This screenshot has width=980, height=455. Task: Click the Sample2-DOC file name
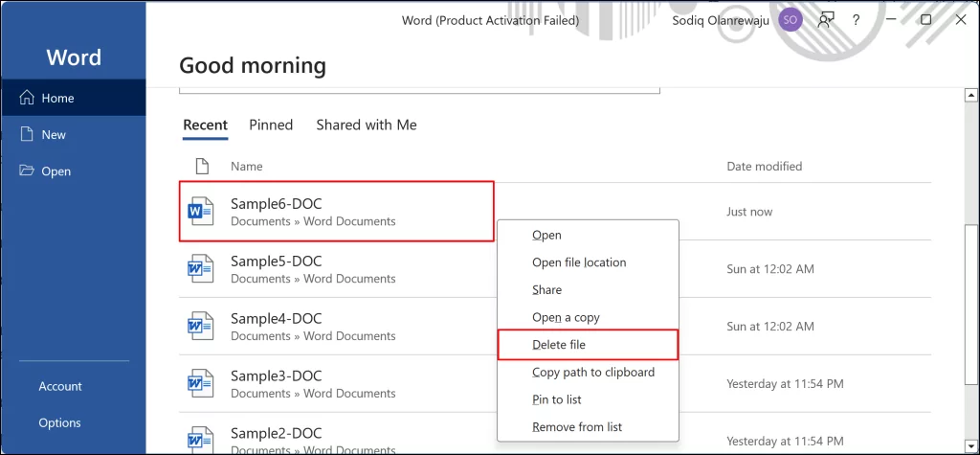[x=277, y=432]
